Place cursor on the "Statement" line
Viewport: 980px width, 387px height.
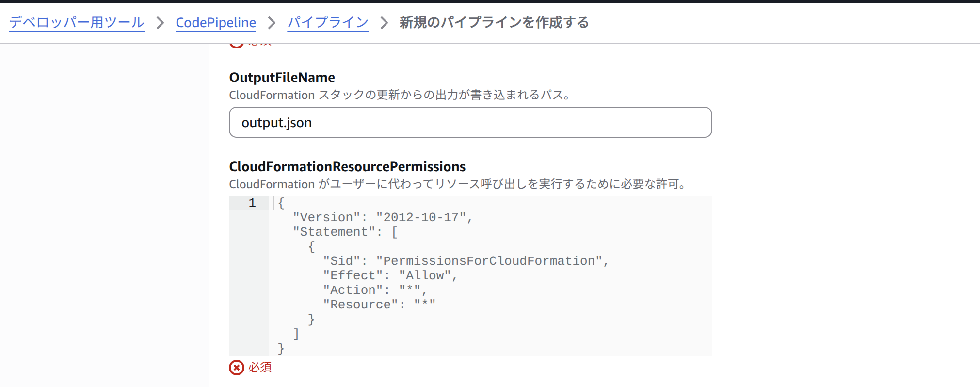pyautogui.click(x=345, y=232)
